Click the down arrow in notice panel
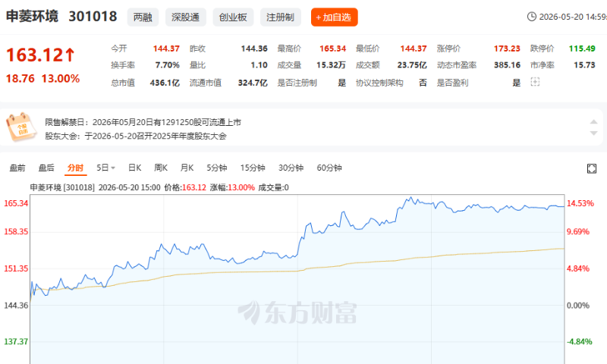Image resolution: width=607 pixels, height=364 pixels. (x=593, y=133)
